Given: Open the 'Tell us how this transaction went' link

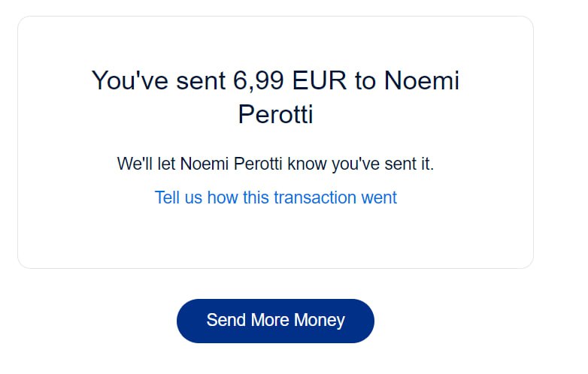Looking at the screenshot, I should coord(275,198).
